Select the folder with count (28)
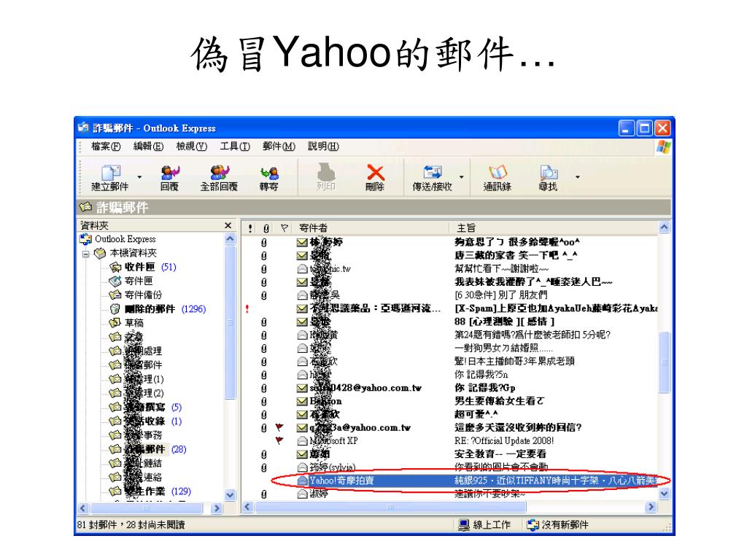747x560 pixels. [147, 449]
